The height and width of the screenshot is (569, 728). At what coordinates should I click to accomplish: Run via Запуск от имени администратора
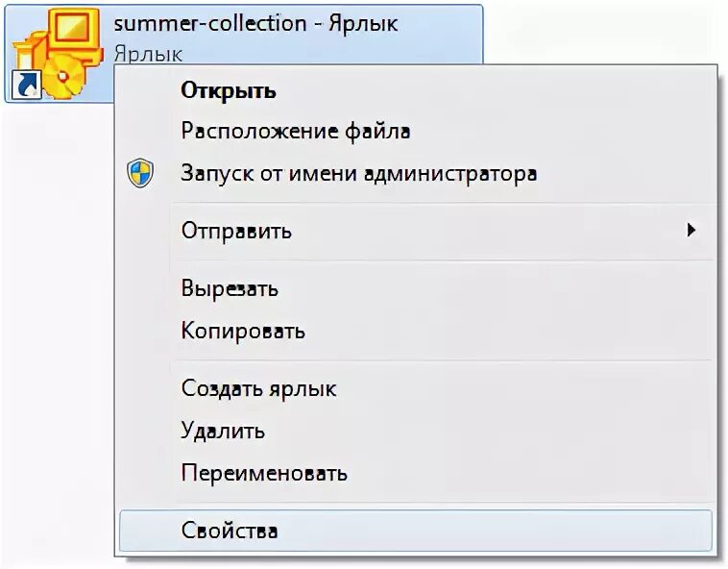358,174
